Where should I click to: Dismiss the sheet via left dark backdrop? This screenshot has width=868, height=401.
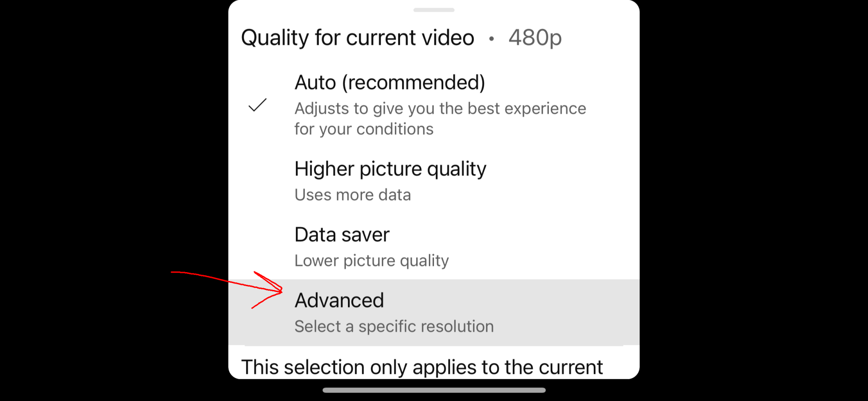114,170
